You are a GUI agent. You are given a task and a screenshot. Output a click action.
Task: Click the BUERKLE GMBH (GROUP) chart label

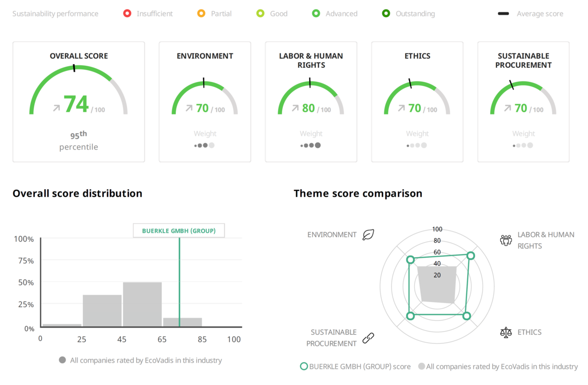click(179, 230)
